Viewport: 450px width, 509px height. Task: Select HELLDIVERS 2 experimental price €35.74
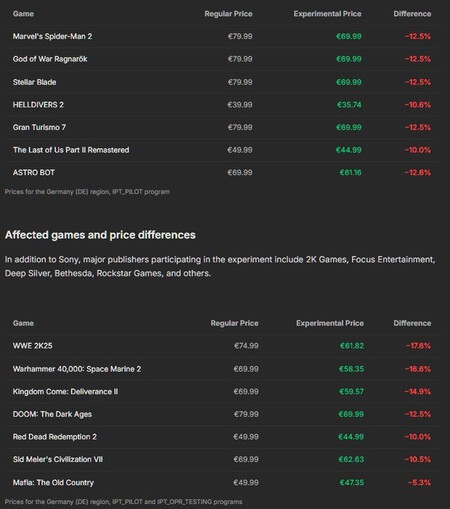(x=349, y=105)
